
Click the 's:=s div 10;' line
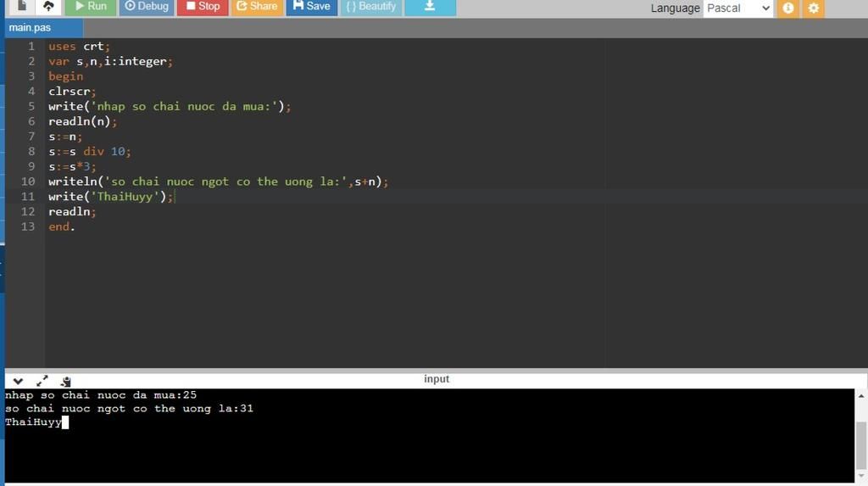90,151
